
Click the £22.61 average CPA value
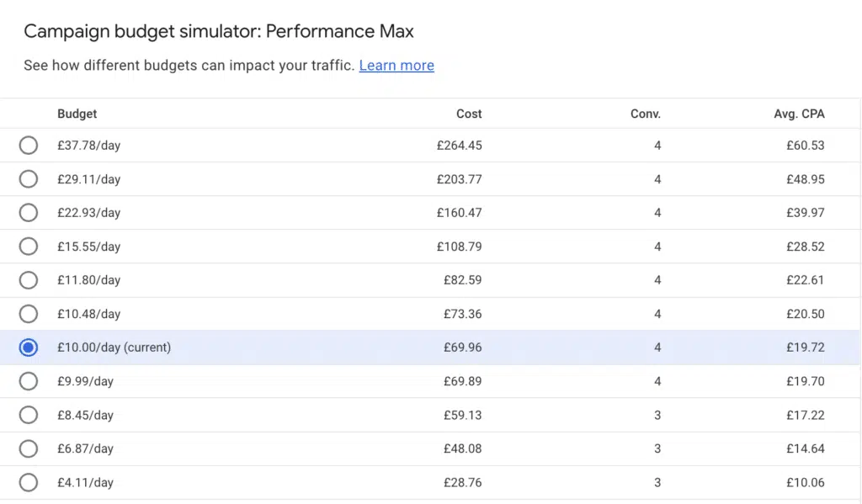click(x=806, y=280)
